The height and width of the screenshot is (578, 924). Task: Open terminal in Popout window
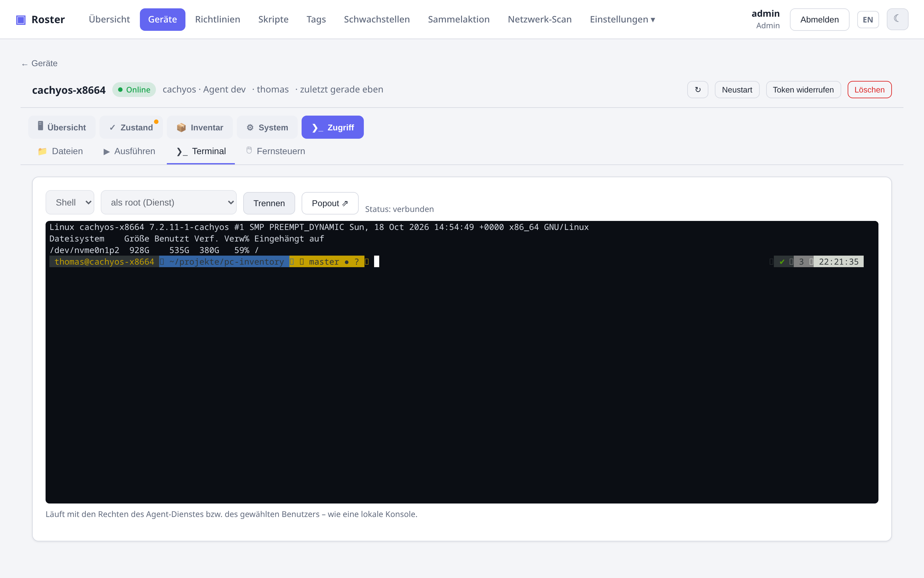pos(330,203)
